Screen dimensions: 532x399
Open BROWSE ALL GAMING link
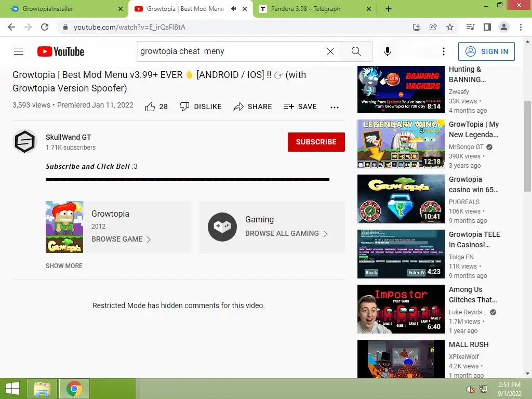286,233
